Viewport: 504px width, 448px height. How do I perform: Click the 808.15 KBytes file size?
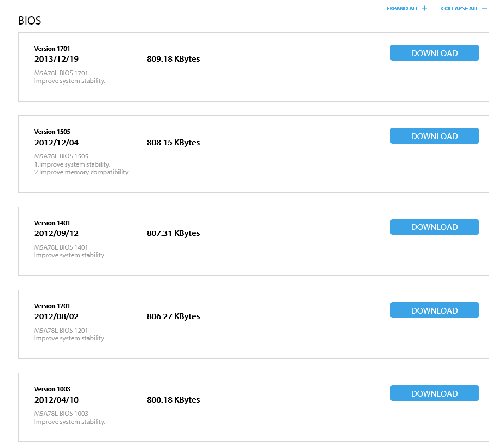click(173, 143)
